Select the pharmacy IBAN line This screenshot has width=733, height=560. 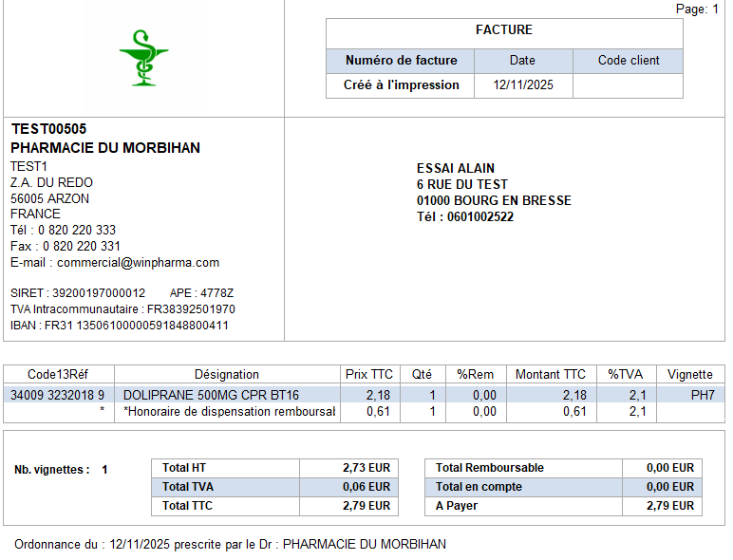coord(120,326)
